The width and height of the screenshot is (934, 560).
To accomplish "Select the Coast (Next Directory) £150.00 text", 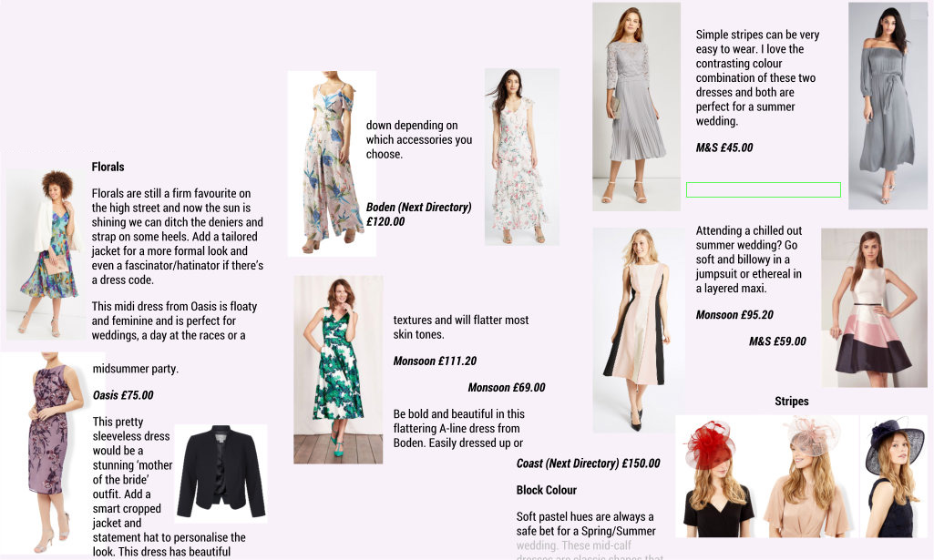I will point(588,463).
